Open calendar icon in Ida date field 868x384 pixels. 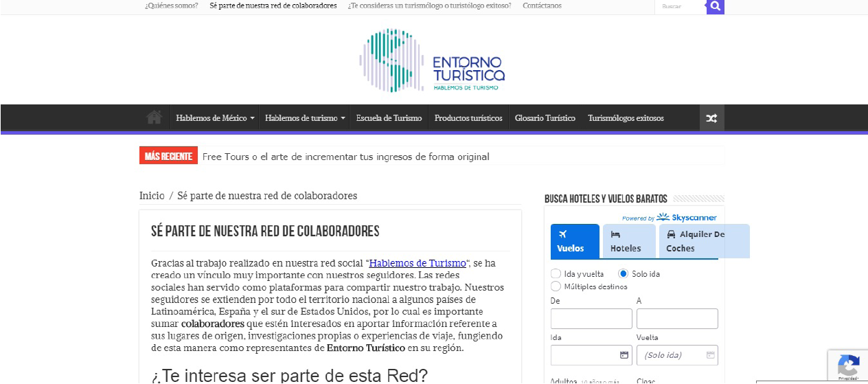(624, 355)
